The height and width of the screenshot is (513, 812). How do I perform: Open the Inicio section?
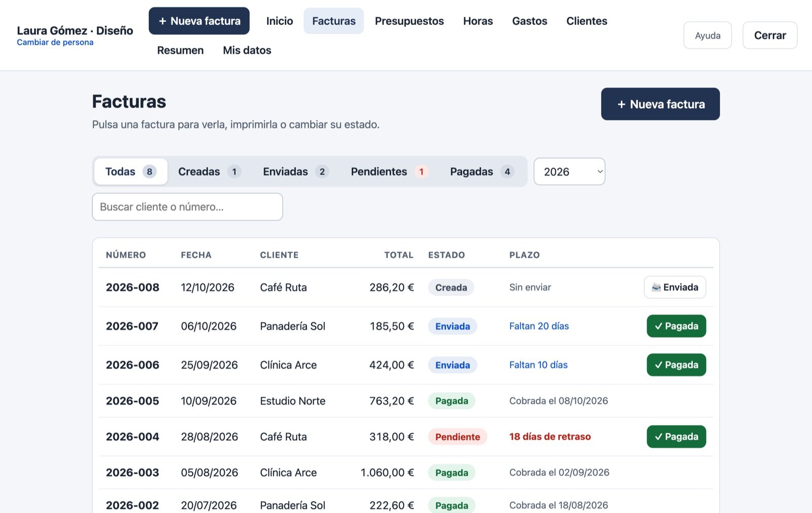[x=280, y=21]
